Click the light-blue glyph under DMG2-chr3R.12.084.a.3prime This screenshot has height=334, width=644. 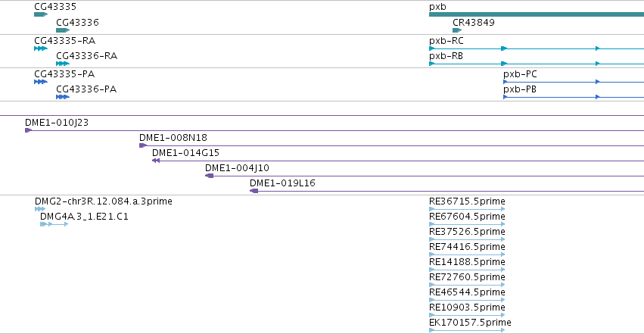40,209
